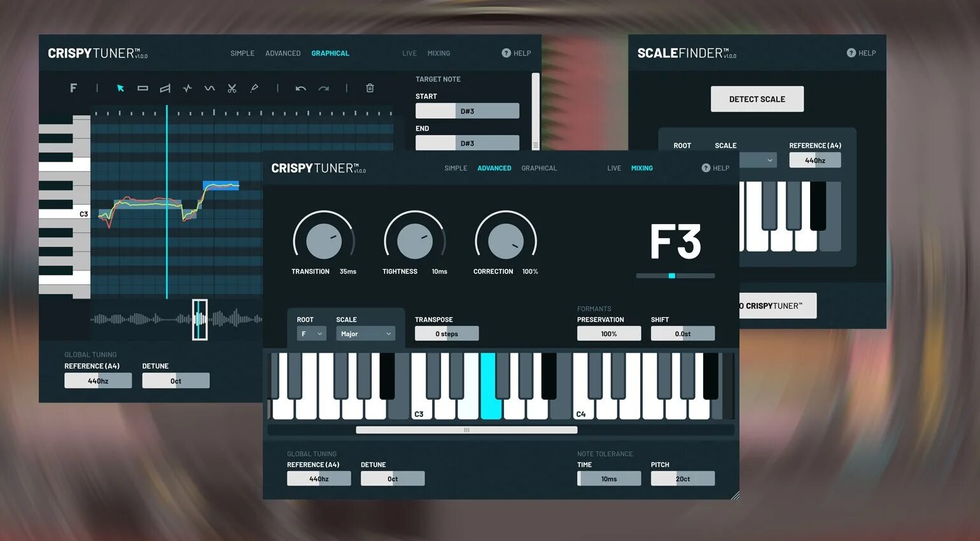Click the CrispyTuner send button in ScaleFinder
The image size is (980, 541).
click(x=778, y=306)
